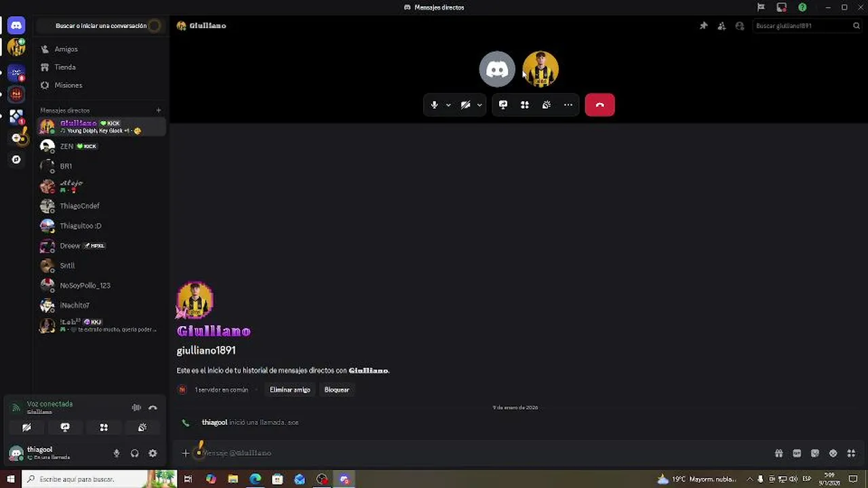Turn on camera in call controls
868x488 pixels.
click(x=465, y=105)
